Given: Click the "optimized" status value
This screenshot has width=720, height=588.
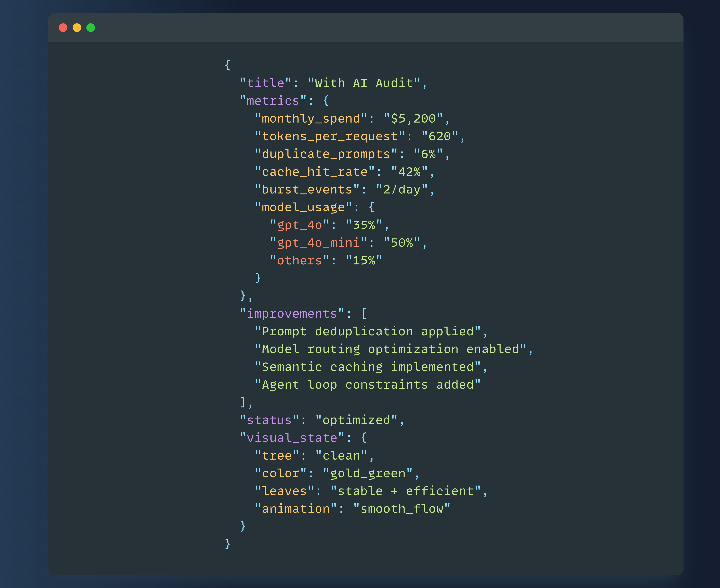Looking at the screenshot, I should [x=357, y=420].
